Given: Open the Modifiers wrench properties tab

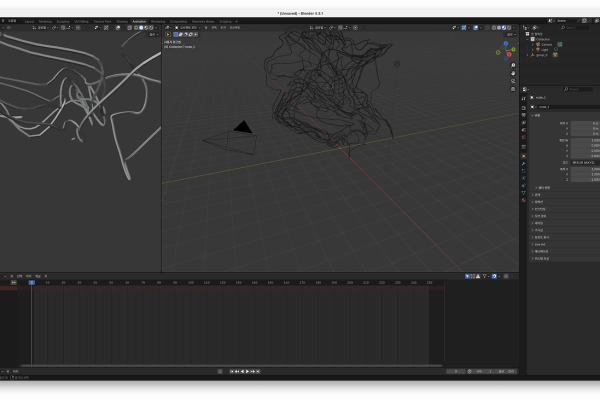Looking at the screenshot, I should coord(524,164).
